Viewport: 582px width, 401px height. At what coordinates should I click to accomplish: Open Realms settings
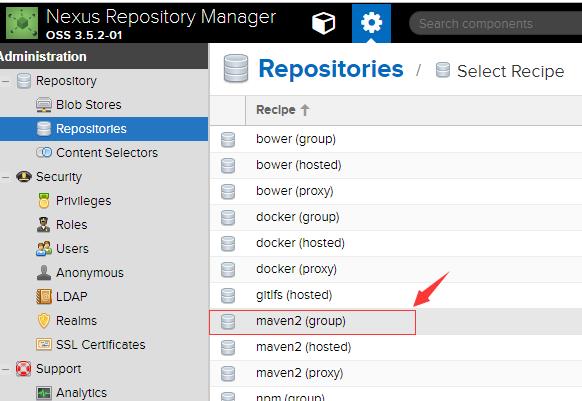(76, 321)
